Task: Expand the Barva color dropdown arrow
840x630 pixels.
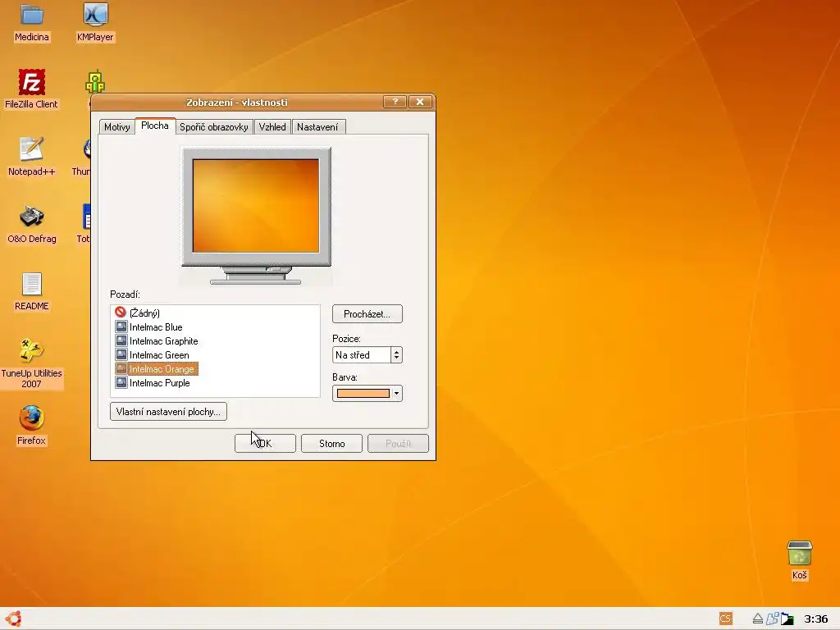Action: [396, 393]
